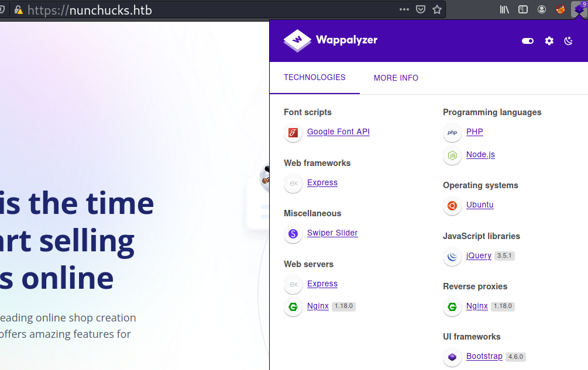Viewport: 588px width, 370px height.
Task: Open the Firefox account icon
Action: (542, 9)
